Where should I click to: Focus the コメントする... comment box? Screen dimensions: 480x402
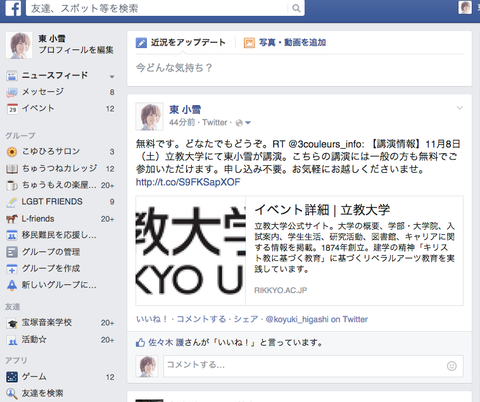[x=313, y=366]
